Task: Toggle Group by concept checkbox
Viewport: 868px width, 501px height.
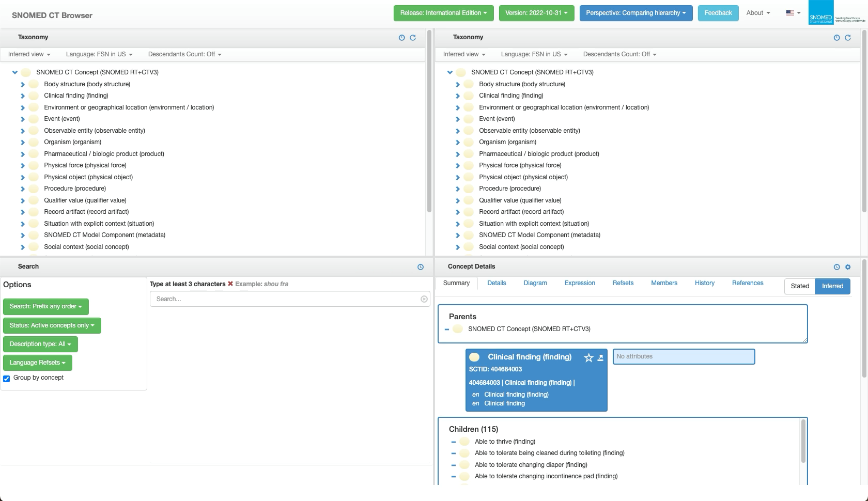Action: coord(7,379)
